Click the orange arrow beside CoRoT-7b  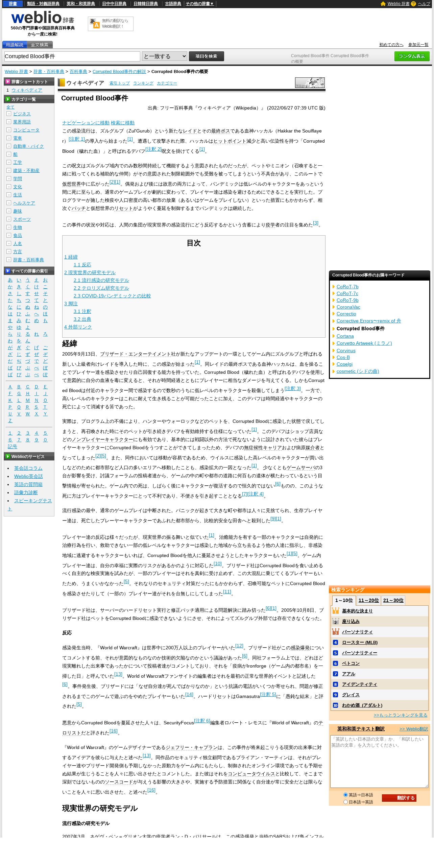point(334,287)
